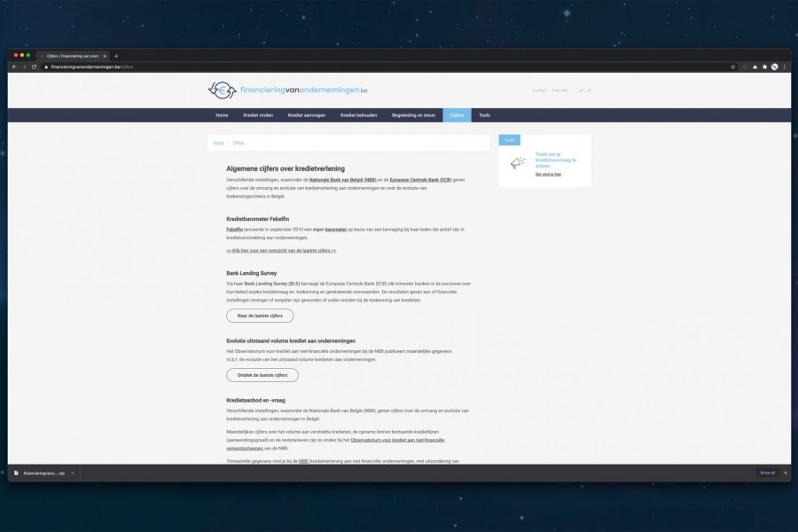
Task: Close the downloads bar
Action: 785,473
